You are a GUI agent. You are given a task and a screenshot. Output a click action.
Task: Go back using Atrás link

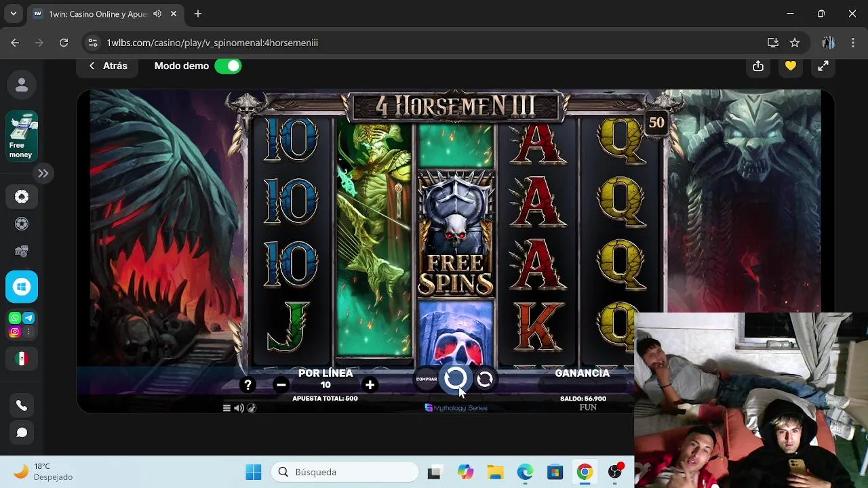pyautogui.click(x=108, y=66)
